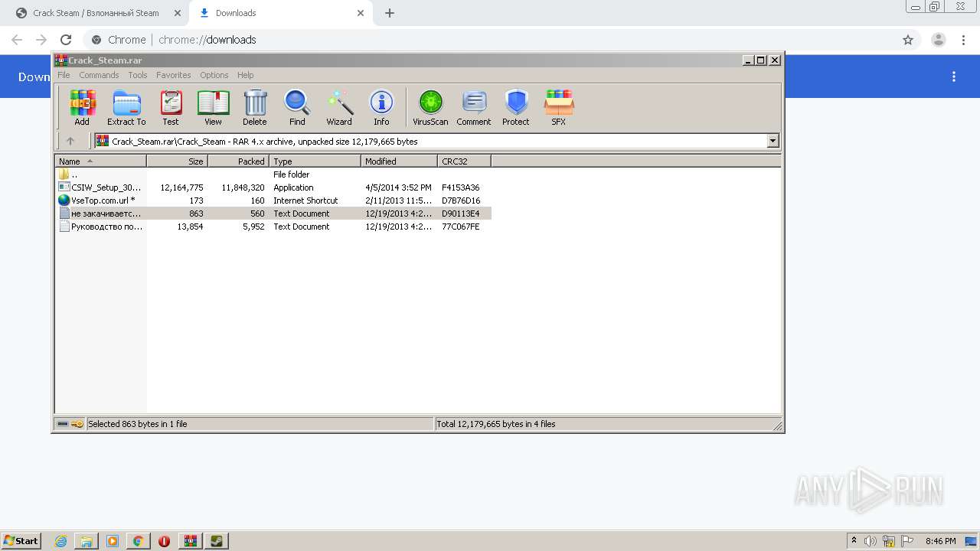Select the parent folder '..' row
Viewport: 980px width, 551px height.
(273, 174)
